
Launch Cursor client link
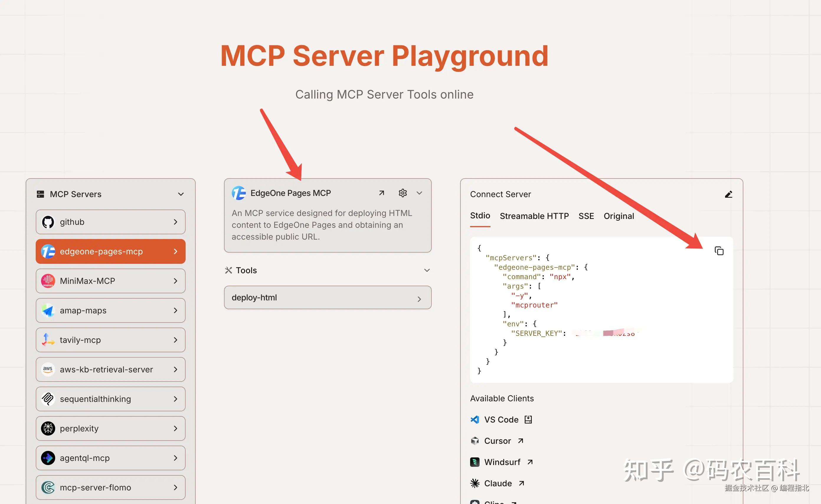pos(497,441)
